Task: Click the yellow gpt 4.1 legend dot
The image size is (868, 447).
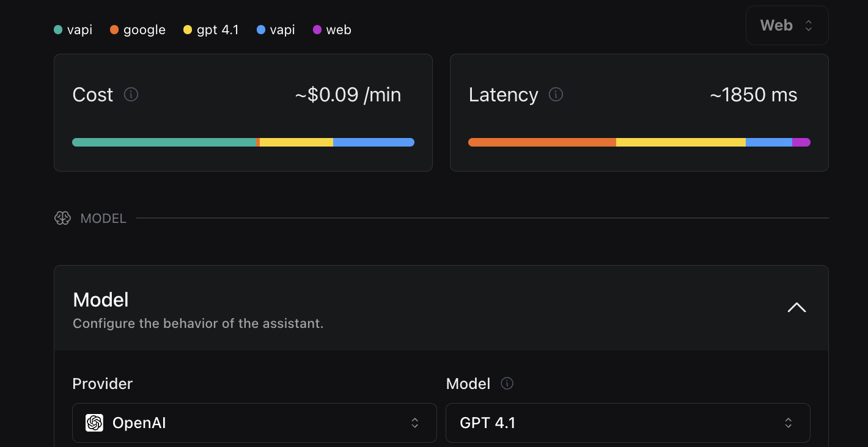Action: point(188,29)
